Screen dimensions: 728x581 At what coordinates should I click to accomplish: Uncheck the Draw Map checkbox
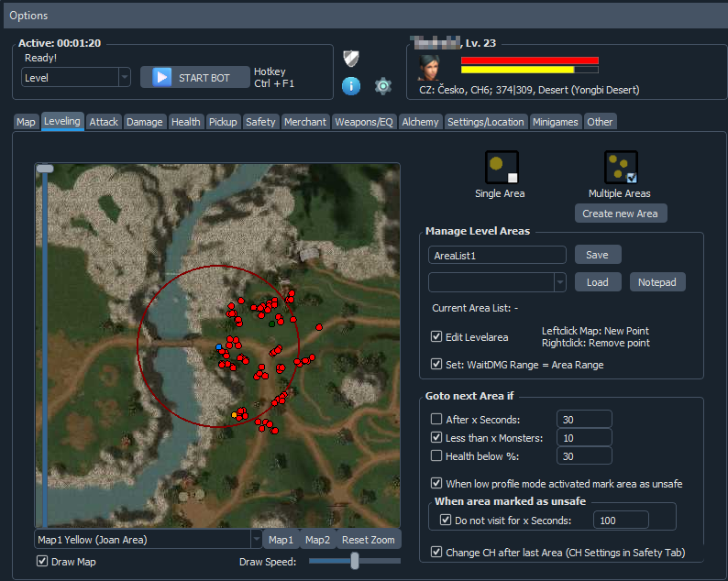(42, 561)
